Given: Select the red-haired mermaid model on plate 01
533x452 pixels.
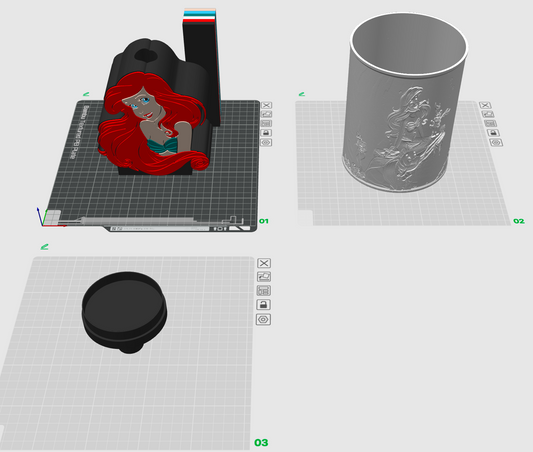Looking at the screenshot, I should pos(153,122).
